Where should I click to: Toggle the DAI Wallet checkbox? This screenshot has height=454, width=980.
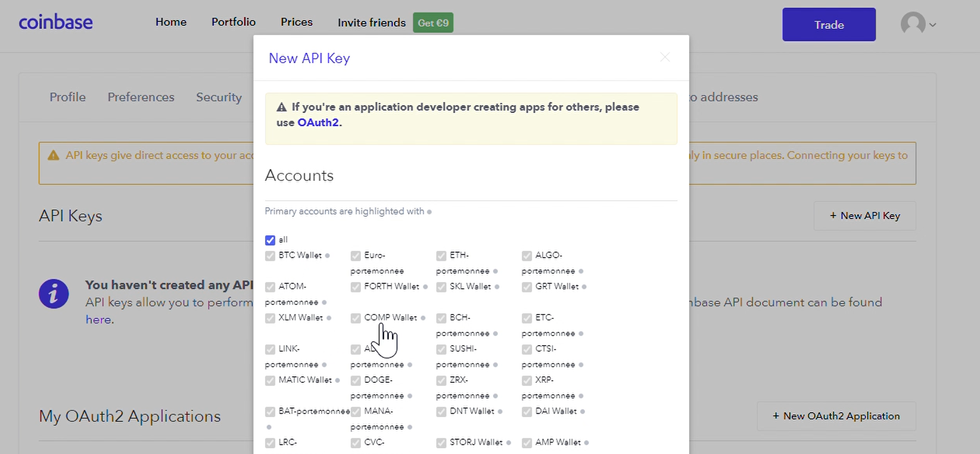click(527, 411)
